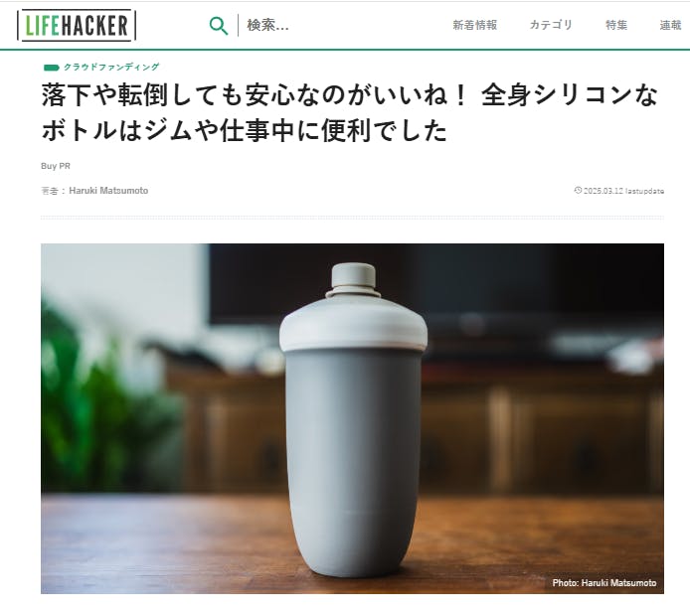Viewport: 690px width, 616px height.
Task: Click the article headline text
Action: pos(349,112)
